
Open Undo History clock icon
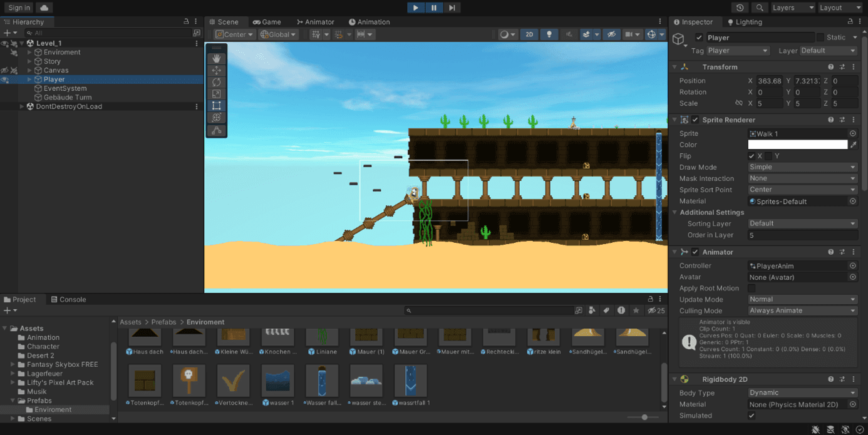tap(740, 8)
